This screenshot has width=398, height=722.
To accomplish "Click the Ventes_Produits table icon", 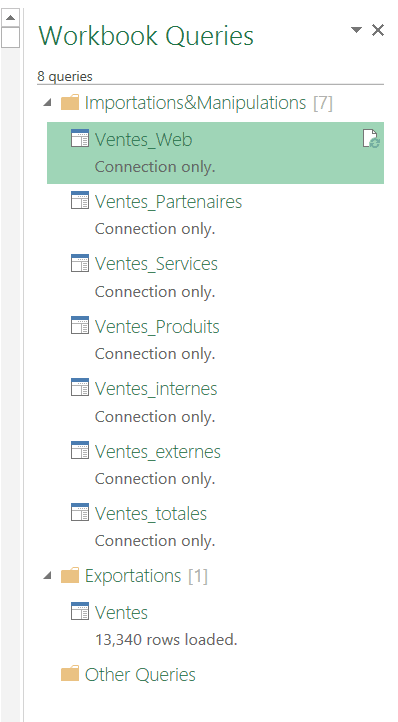I will point(80,325).
